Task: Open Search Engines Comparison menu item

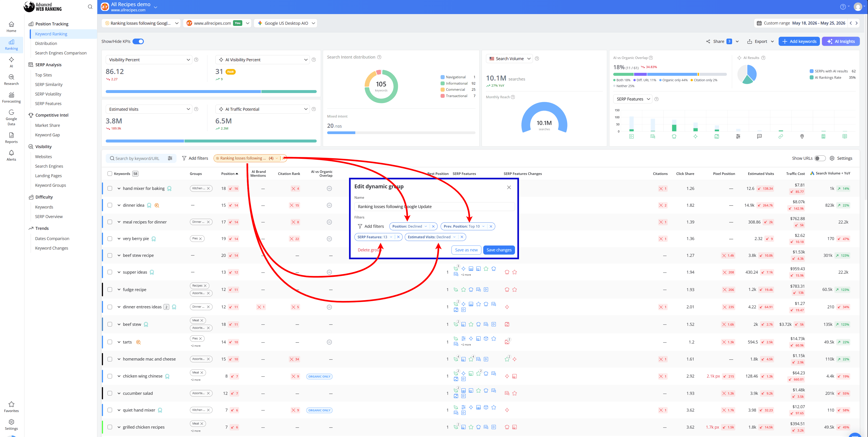Action: 61,53
